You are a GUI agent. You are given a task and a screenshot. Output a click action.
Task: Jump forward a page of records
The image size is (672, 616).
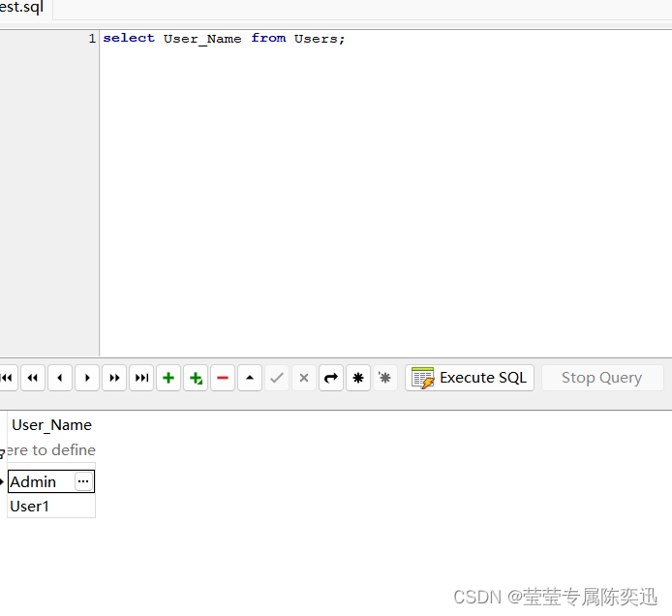coord(114,378)
